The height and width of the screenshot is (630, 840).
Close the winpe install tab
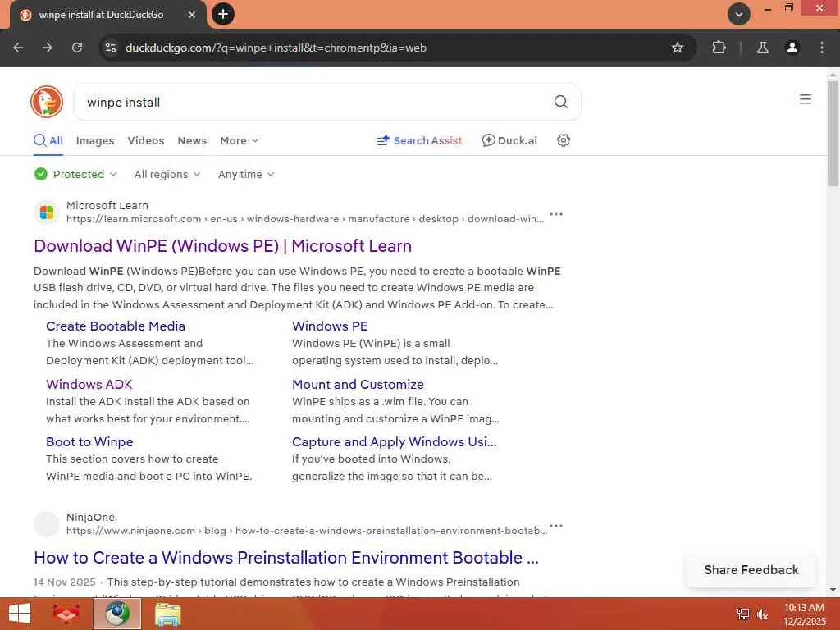(192, 15)
